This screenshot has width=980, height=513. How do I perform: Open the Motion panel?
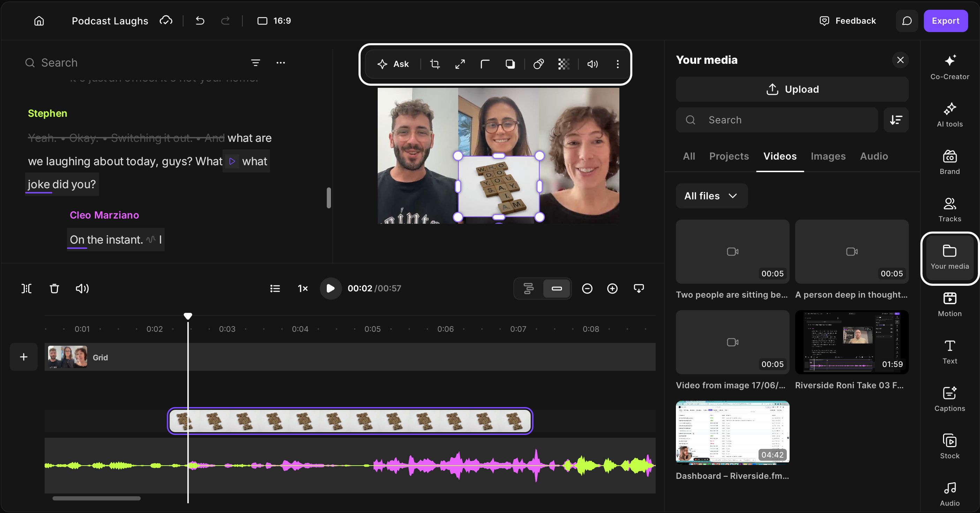pos(950,304)
